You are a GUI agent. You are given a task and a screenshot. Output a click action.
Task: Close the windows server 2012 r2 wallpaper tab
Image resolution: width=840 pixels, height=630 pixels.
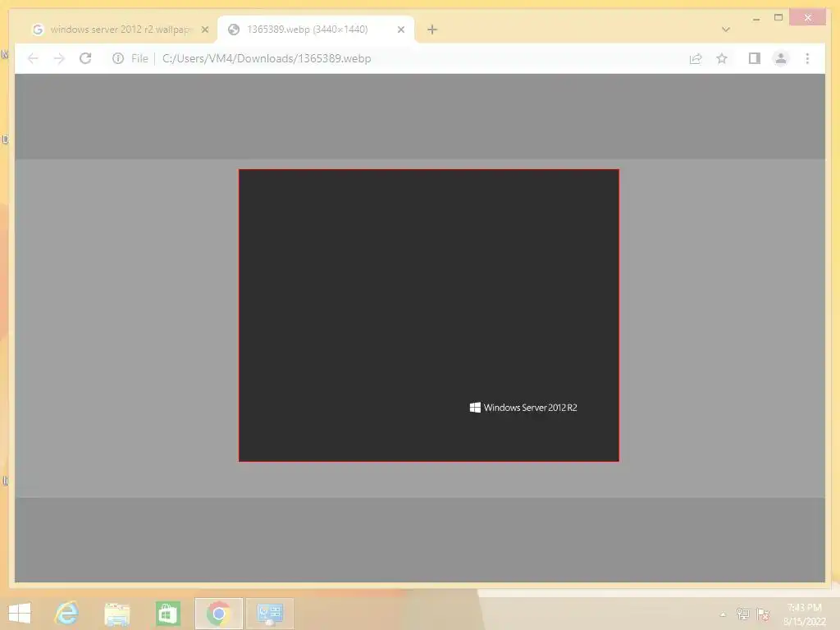point(204,30)
